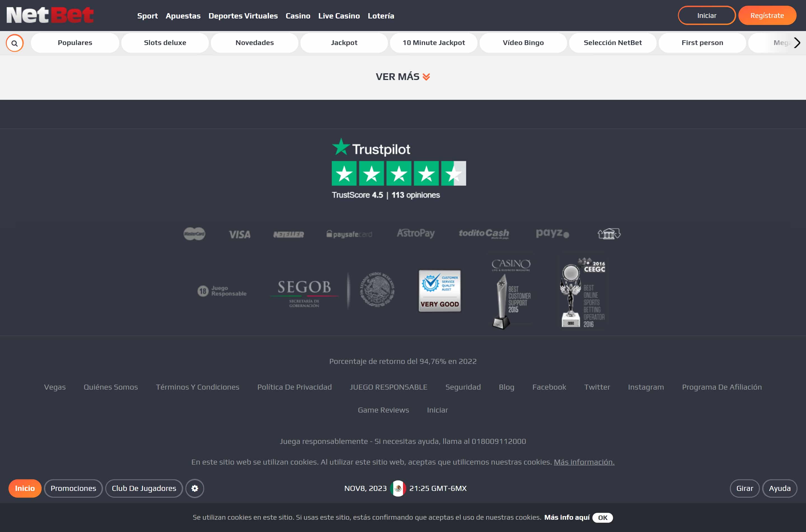Image resolution: width=806 pixels, height=532 pixels.
Task: Select the Slots deluxe category tab
Action: [165, 43]
